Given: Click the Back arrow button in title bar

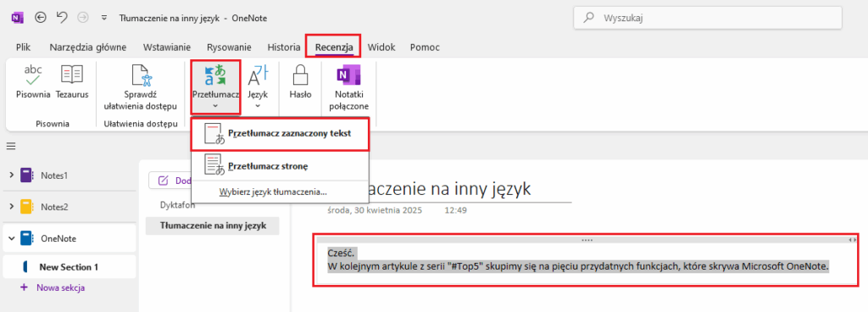Looking at the screenshot, I should (x=41, y=18).
